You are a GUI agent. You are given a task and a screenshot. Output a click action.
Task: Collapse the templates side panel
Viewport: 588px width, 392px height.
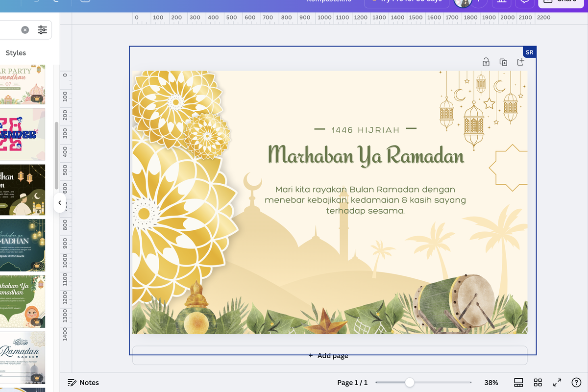click(60, 202)
